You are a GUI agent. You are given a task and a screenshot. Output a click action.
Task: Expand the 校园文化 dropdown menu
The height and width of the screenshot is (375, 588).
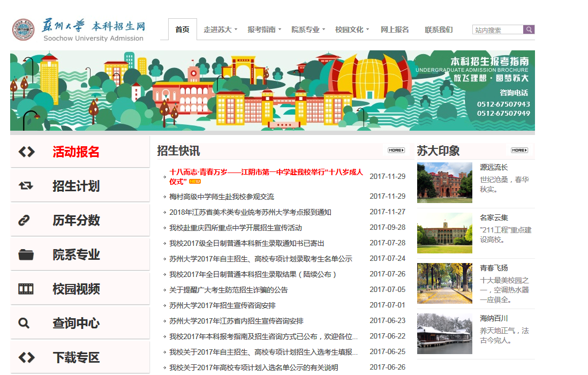(352, 30)
